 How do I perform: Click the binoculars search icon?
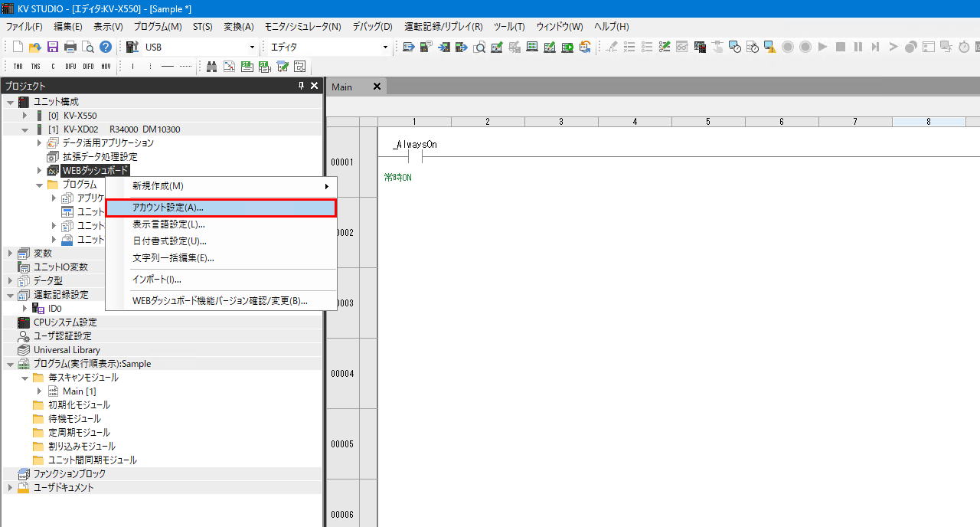212,67
